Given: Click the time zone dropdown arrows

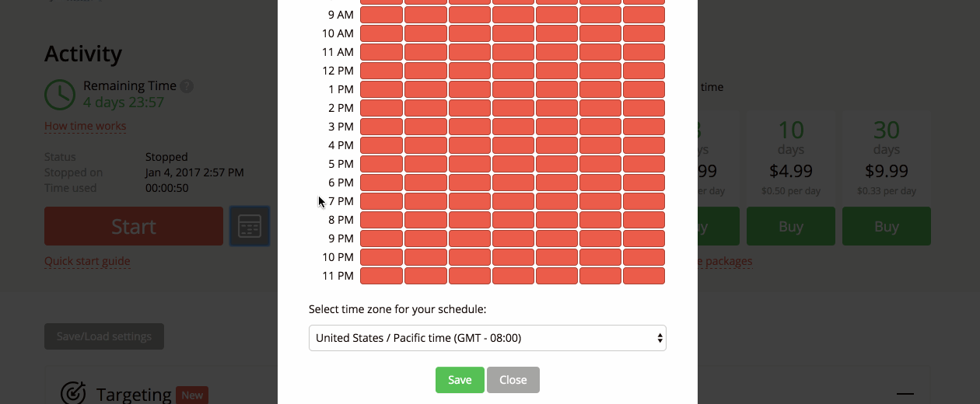Looking at the screenshot, I should coord(660,338).
